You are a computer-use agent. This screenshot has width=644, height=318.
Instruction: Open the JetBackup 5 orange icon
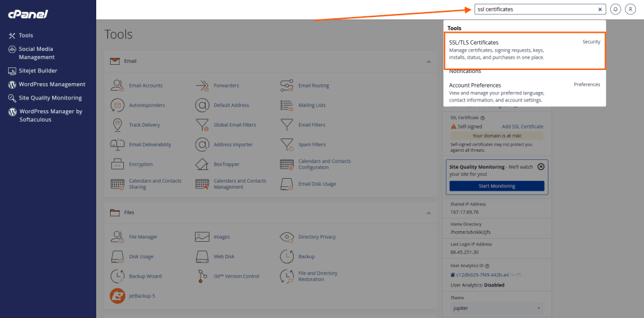(118, 296)
